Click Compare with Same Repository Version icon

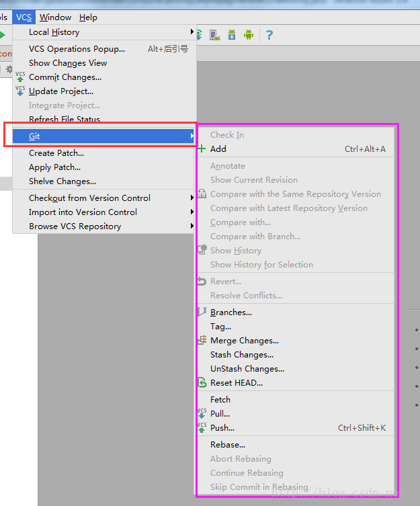click(x=202, y=194)
